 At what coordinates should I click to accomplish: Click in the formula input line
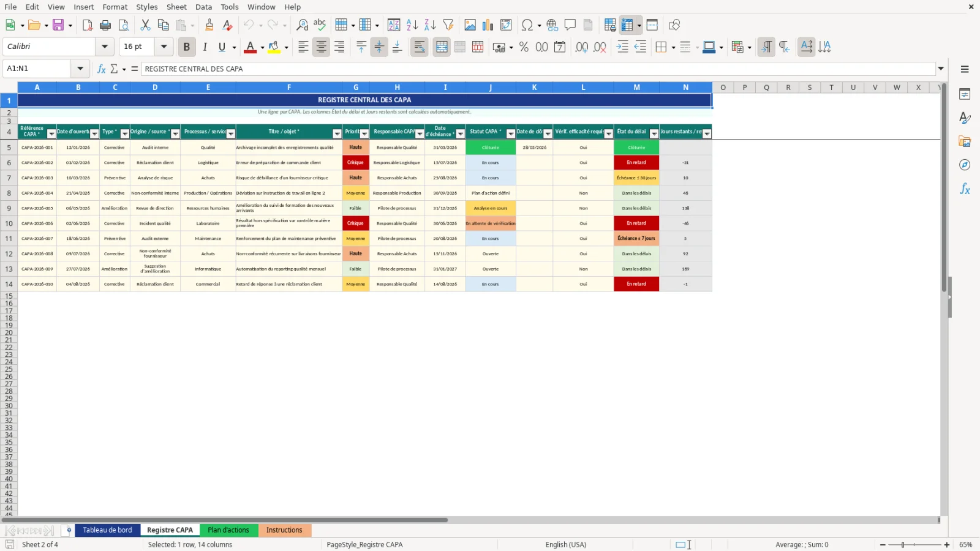pyautogui.click(x=538, y=69)
